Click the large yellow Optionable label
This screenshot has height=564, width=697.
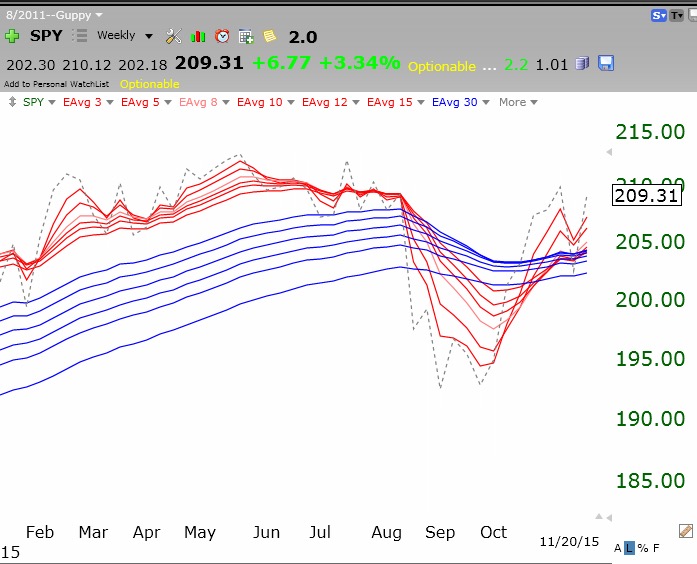pos(442,66)
